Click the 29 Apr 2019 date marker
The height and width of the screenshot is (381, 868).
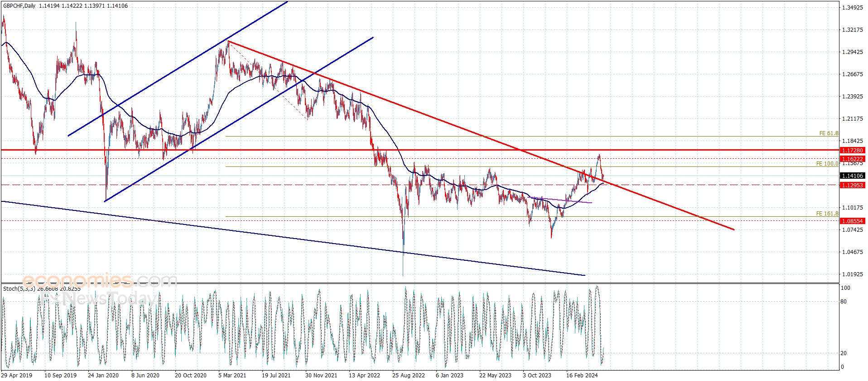(x=17, y=375)
